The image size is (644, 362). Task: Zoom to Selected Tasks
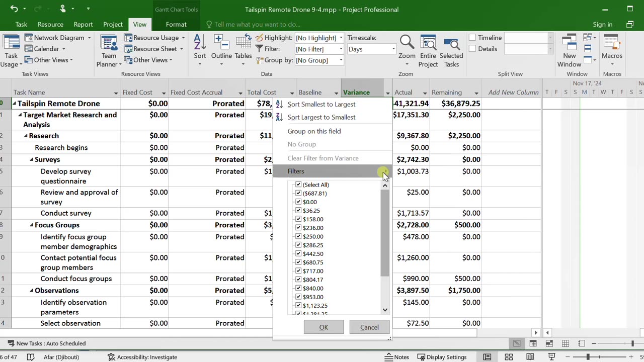pos(451,51)
